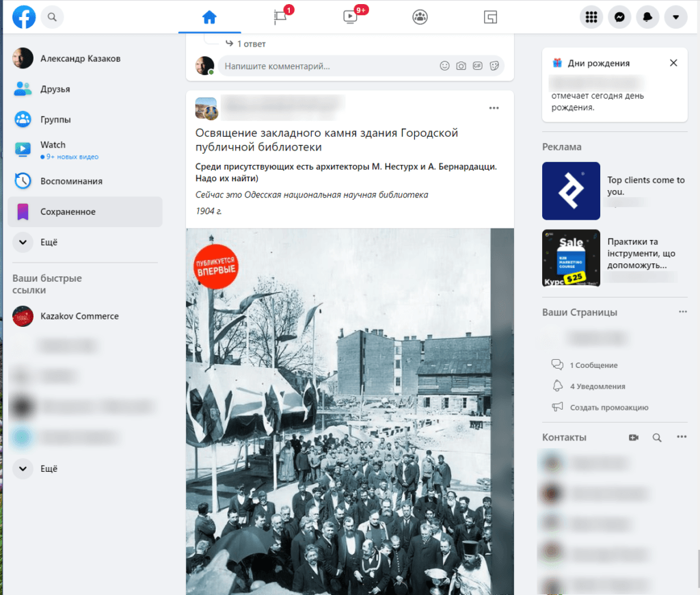Click the post title about Городской публичной библиотеки
Screen dimensions: 700x595
(327, 140)
